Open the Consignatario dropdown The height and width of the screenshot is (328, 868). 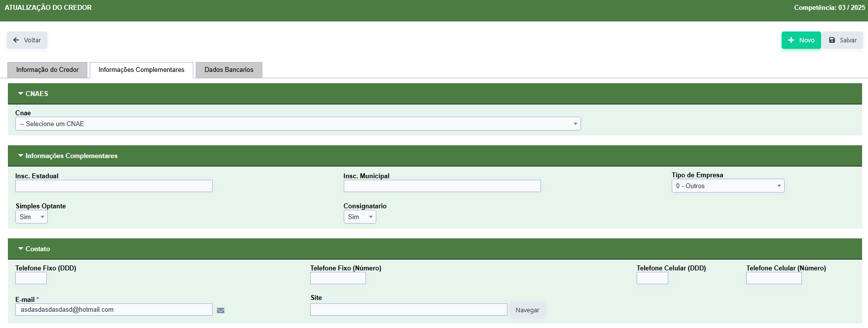click(x=360, y=217)
